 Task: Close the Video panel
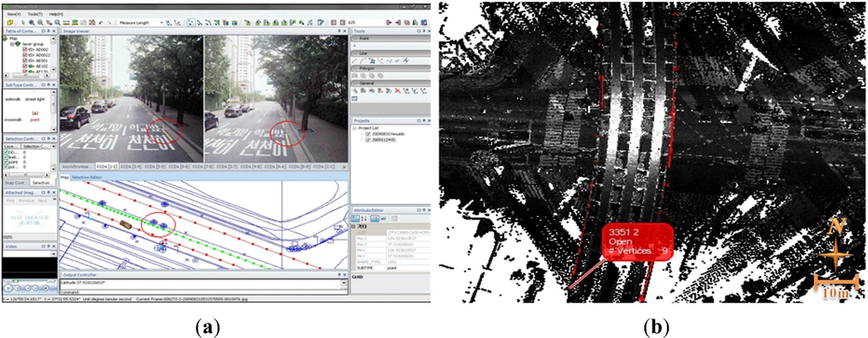coord(54,247)
